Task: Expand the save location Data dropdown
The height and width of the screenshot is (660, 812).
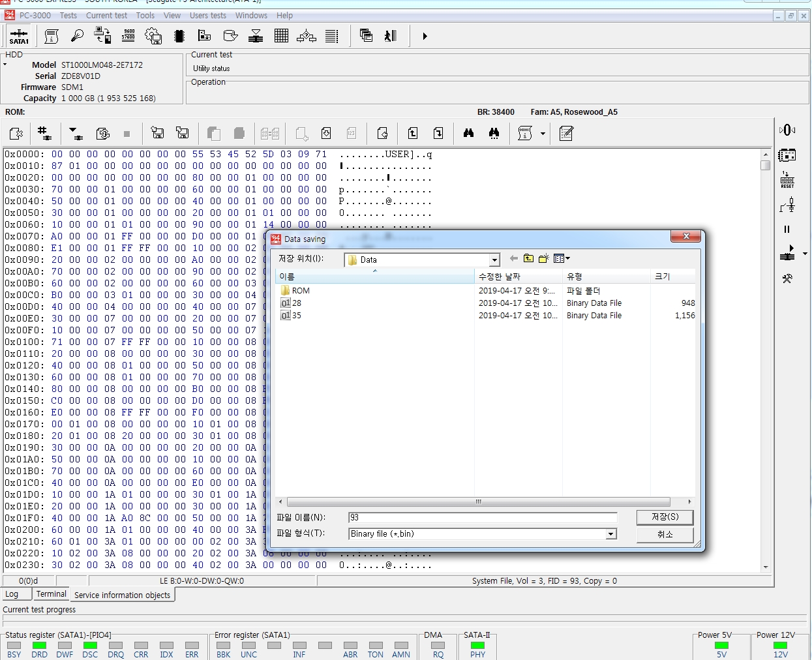Action: (x=494, y=260)
